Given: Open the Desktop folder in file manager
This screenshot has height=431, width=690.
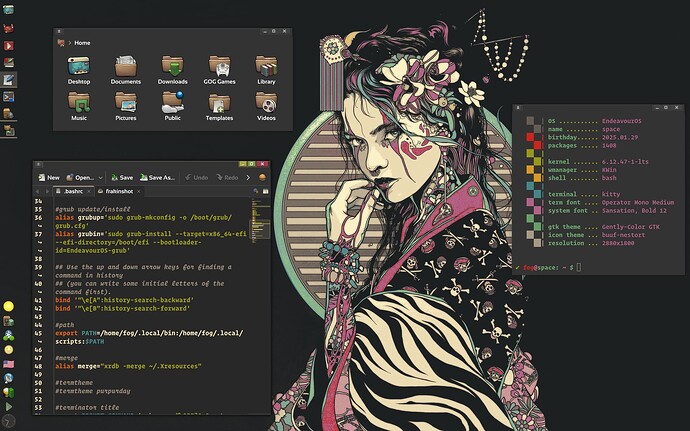Looking at the screenshot, I should 79,70.
